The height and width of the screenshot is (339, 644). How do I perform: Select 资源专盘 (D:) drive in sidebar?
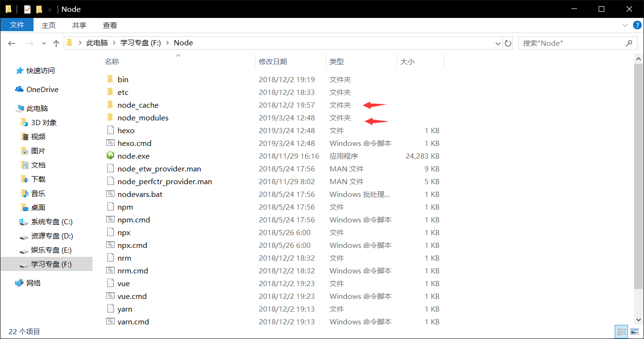[51, 236]
